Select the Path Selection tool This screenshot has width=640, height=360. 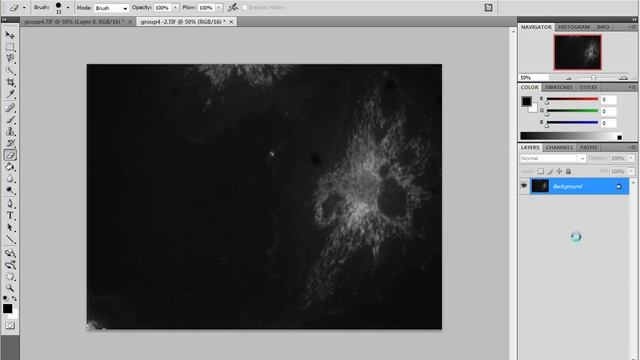coord(10,227)
